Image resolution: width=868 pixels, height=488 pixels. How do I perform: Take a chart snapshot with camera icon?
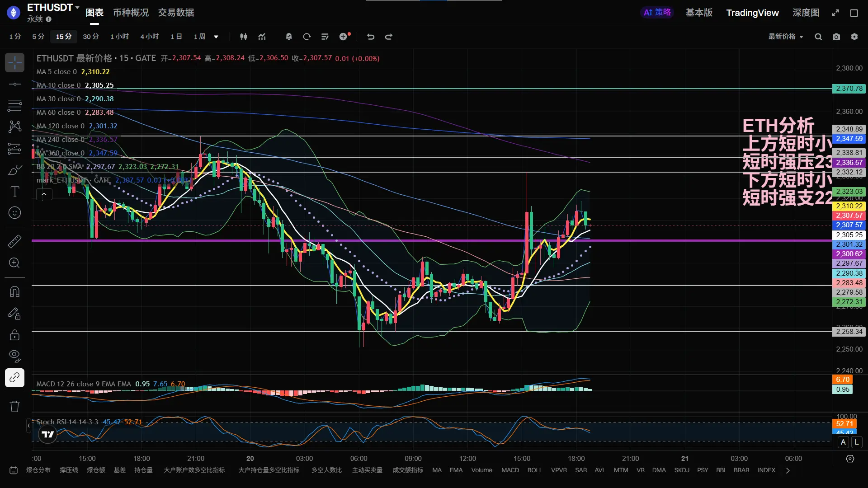coord(836,37)
